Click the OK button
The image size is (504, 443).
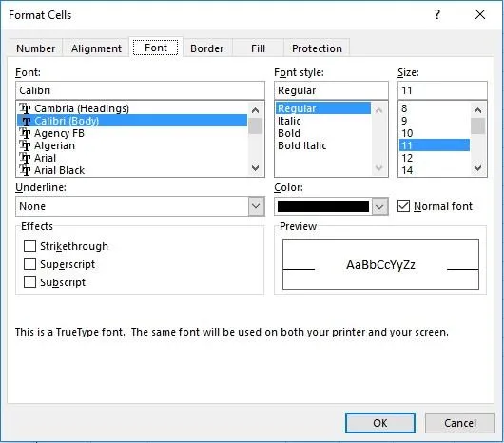(x=380, y=423)
